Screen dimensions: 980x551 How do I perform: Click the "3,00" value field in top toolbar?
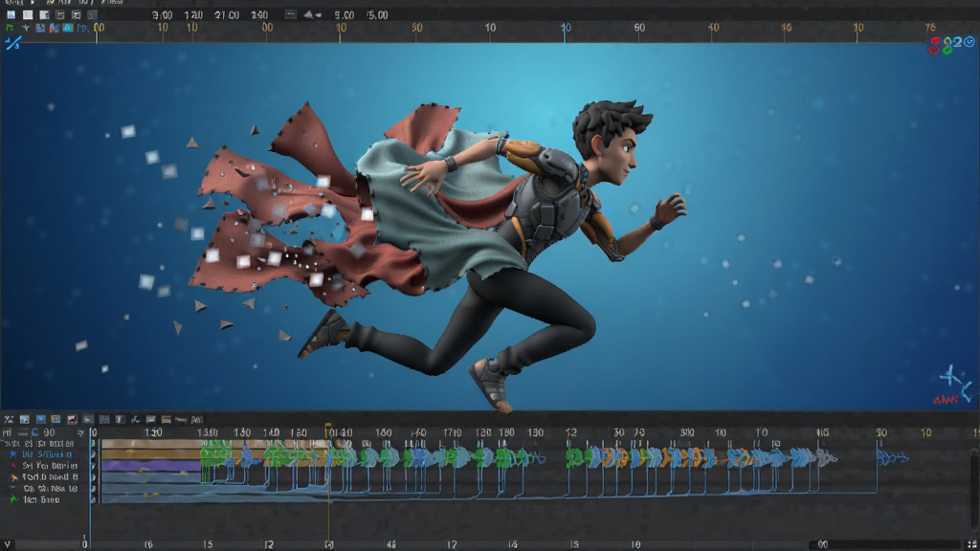tap(163, 15)
